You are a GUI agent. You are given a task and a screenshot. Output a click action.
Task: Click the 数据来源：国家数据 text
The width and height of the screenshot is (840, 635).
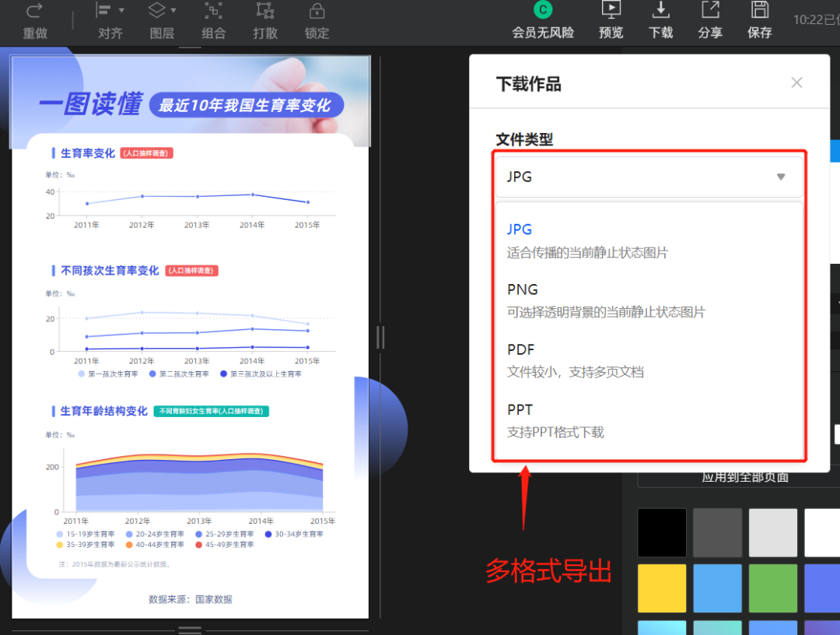(191, 599)
